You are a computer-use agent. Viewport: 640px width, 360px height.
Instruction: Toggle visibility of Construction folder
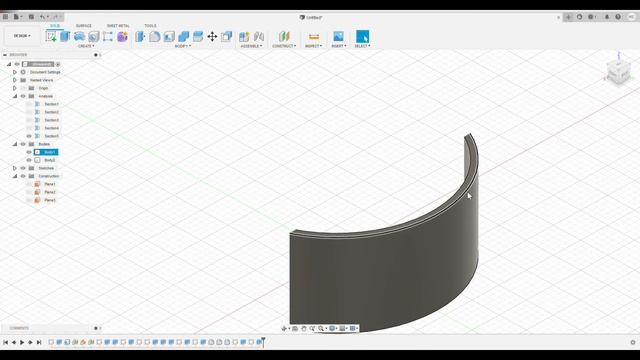coord(23,176)
